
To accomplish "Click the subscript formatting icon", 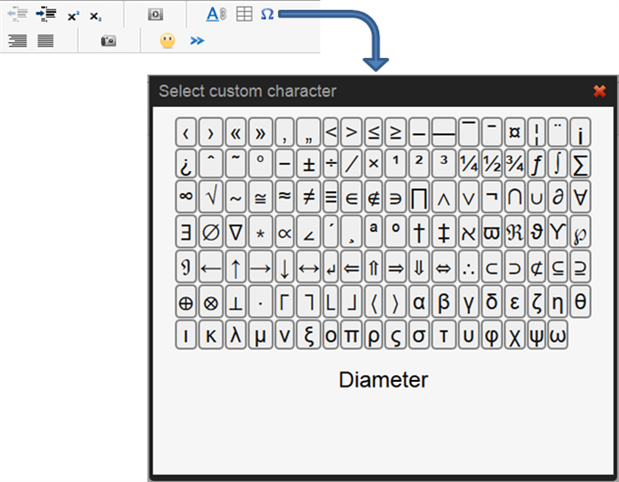I will point(95,16).
